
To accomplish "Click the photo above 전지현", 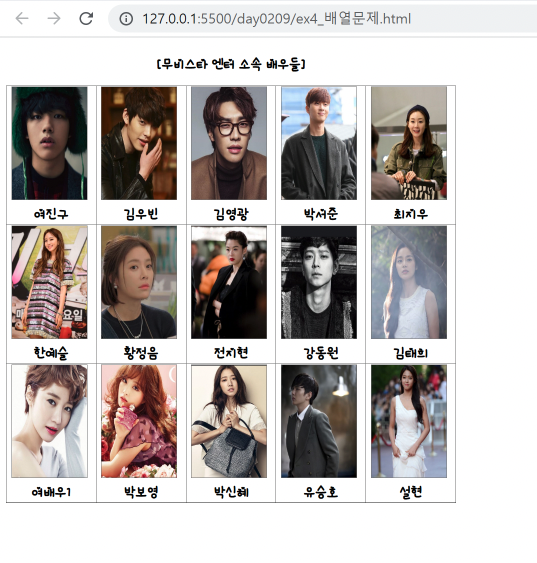I will [x=229, y=282].
